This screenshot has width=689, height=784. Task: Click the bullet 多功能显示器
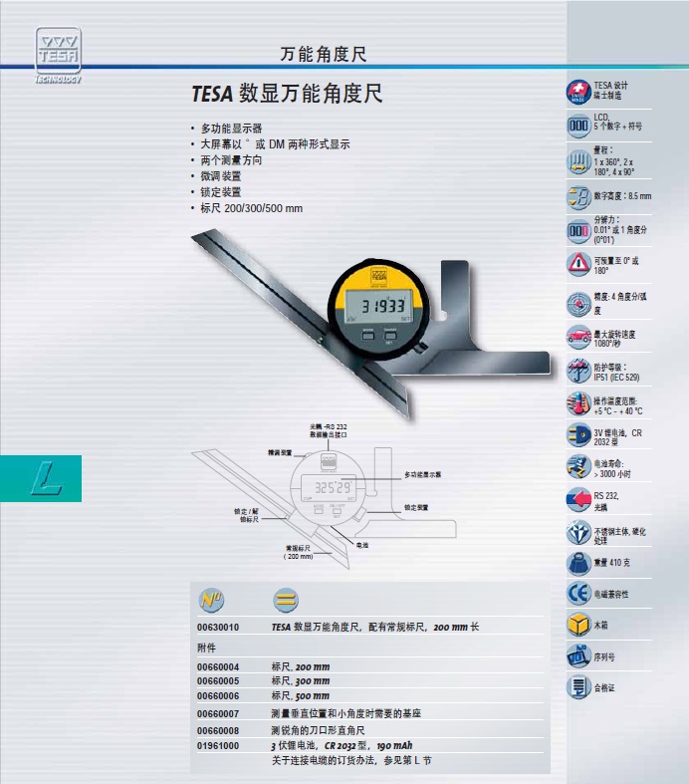point(231,129)
